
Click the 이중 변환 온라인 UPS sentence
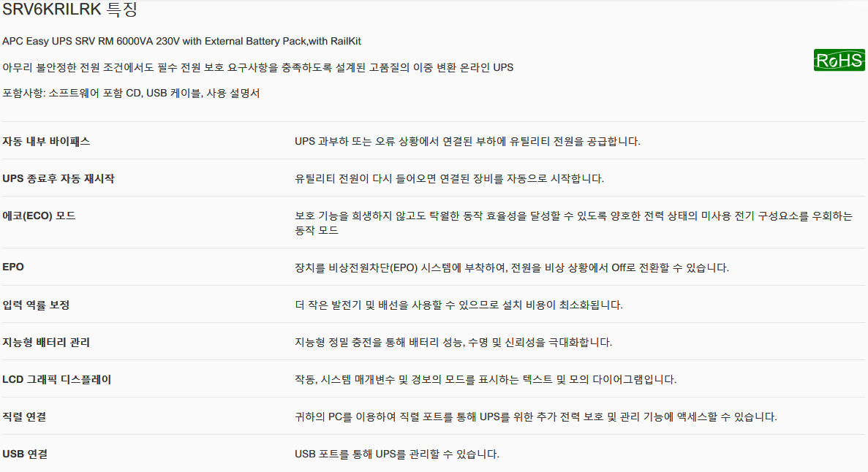tap(258, 67)
